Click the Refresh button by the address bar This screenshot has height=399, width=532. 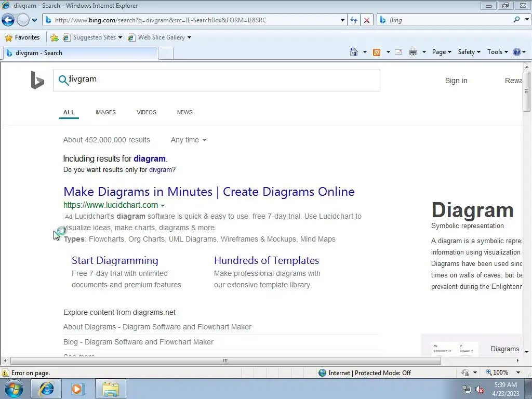[x=353, y=20]
